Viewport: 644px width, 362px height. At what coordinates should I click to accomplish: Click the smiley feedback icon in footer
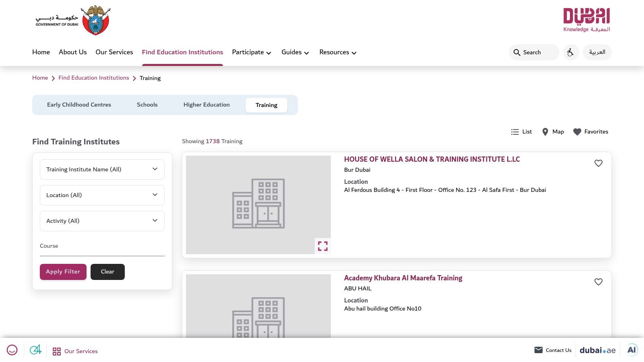12,350
